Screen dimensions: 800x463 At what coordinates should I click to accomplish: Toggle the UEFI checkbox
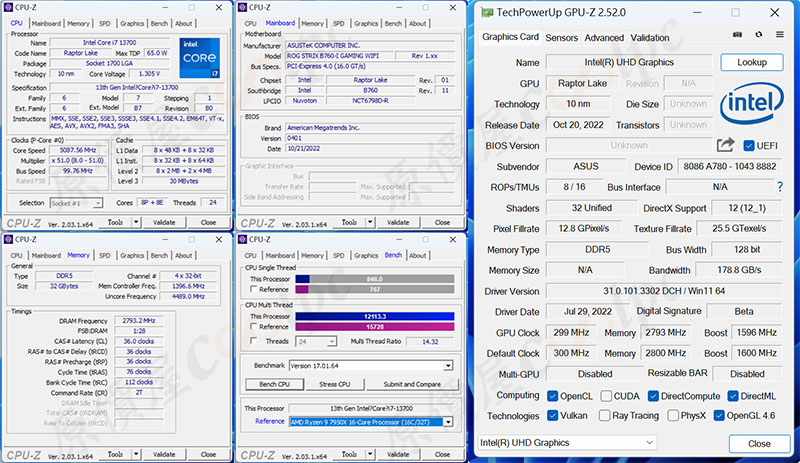pyautogui.click(x=748, y=145)
